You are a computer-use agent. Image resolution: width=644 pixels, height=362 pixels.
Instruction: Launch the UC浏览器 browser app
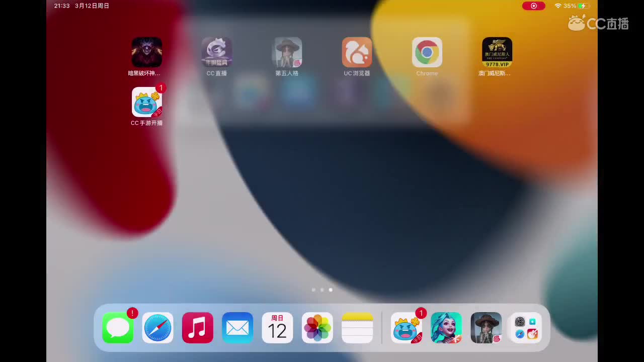click(x=357, y=52)
